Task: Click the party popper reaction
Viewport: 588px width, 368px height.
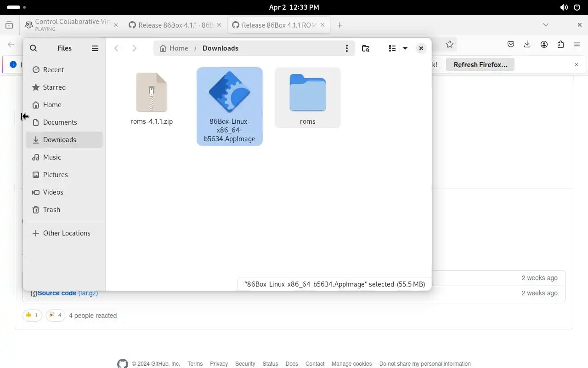Action: 56,315
